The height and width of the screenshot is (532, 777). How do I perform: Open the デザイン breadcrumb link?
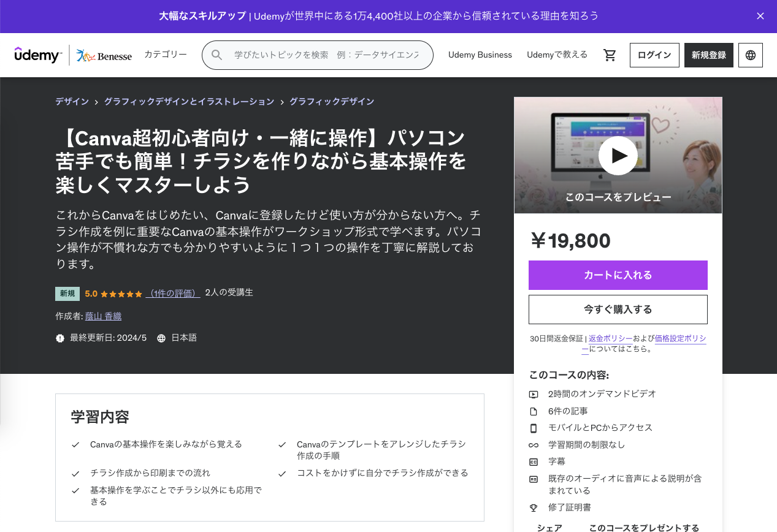coord(71,101)
